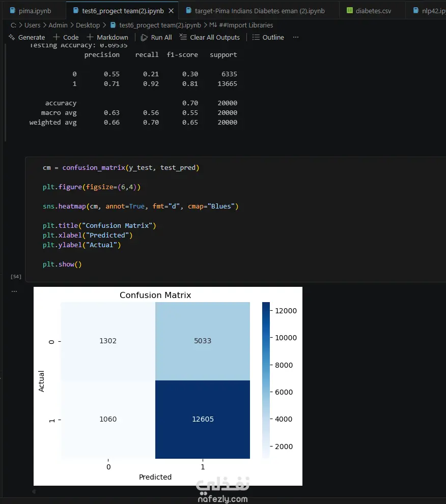
Task: Click the diabetes.csv spreadsheet file icon
Action: click(349, 11)
